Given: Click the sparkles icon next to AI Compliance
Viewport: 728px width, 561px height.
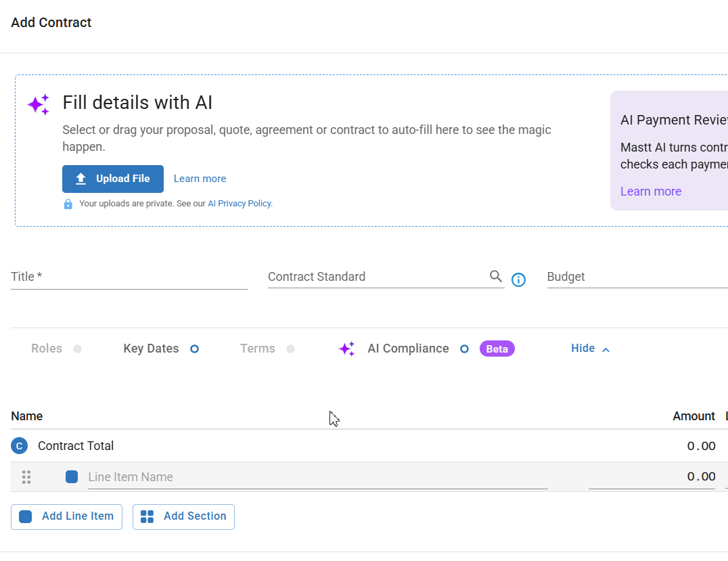Looking at the screenshot, I should point(347,349).
